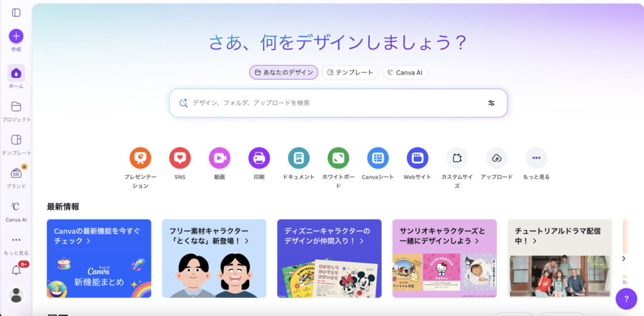The image size is (644, 316).
Task: Expand もっと見る under the design type icons
Action: (536, 158)
